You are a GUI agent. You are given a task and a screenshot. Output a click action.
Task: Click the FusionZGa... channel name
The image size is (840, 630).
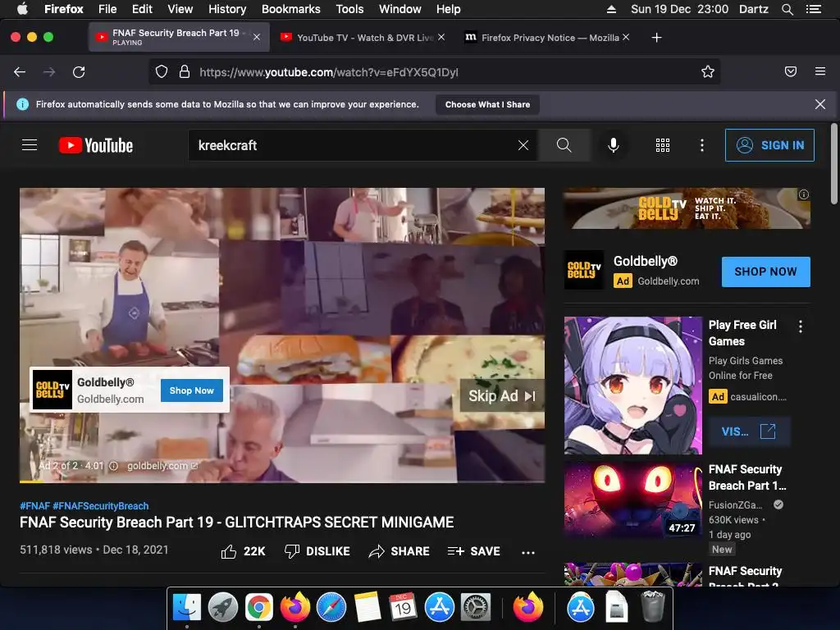tap(735, 504)
